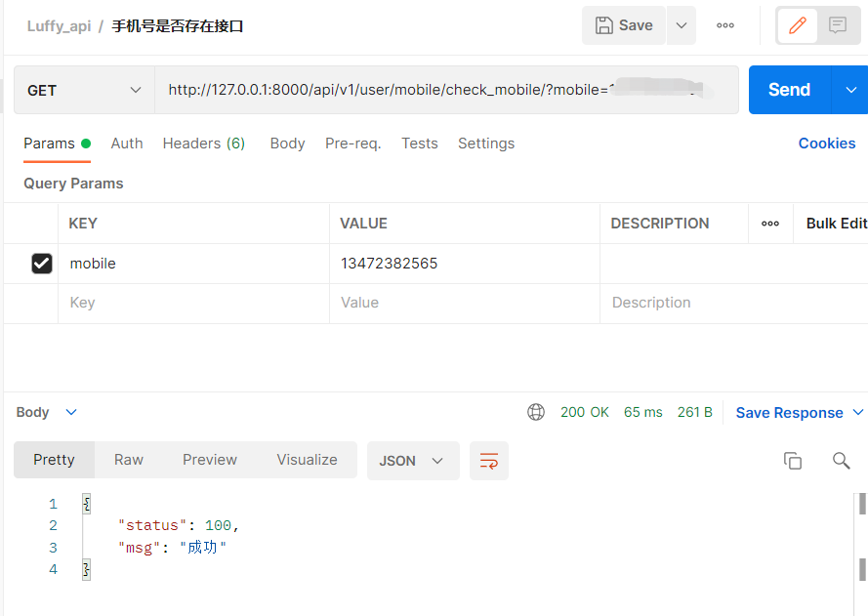Copy response body using the copy icon
Viewport: 868px width, 616px height.
click(x=793, y=461)
